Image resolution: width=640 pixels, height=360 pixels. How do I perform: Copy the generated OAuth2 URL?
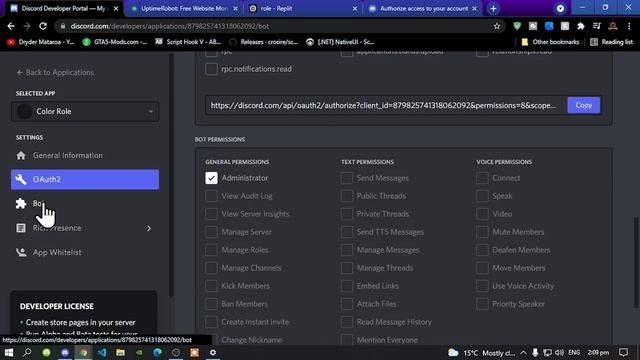click(584, 105)
